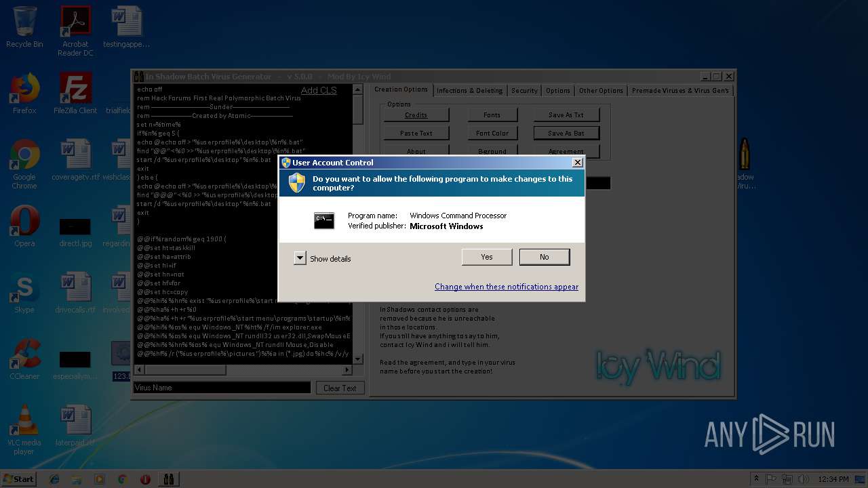
Task: Open VLC media player desktop icon
Action: pyautogui.click(x=24, y=430)
